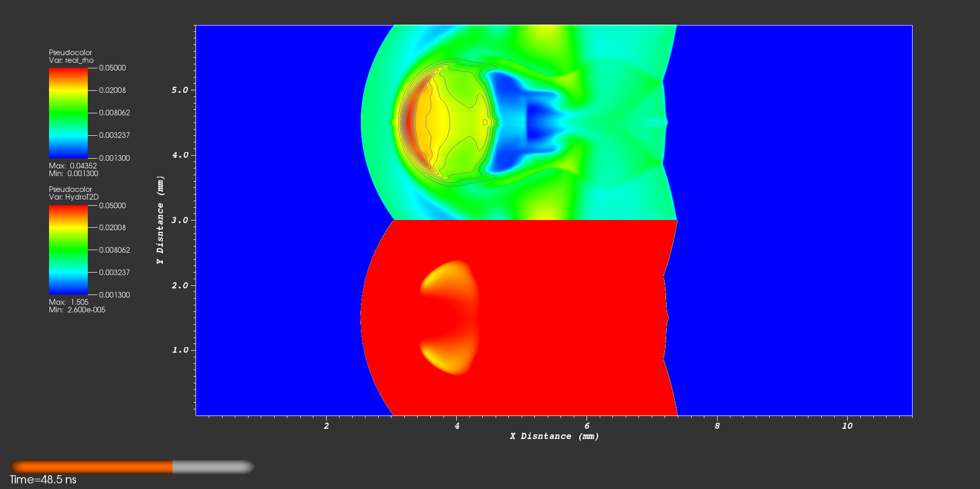The height and width of the screenshot is (489, 980).
Task: Select the real_rho color bar legend
Action: [68, 113]
